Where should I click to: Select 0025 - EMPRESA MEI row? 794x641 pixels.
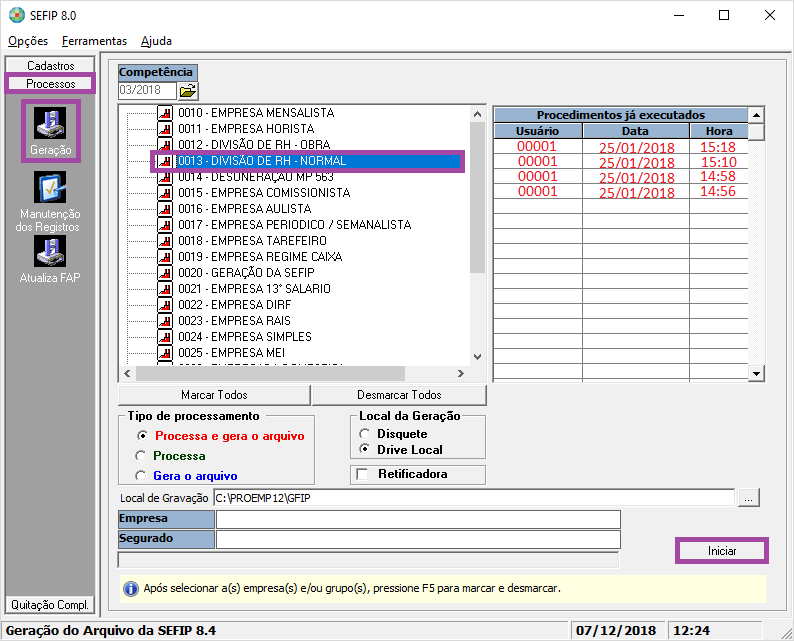231,353
